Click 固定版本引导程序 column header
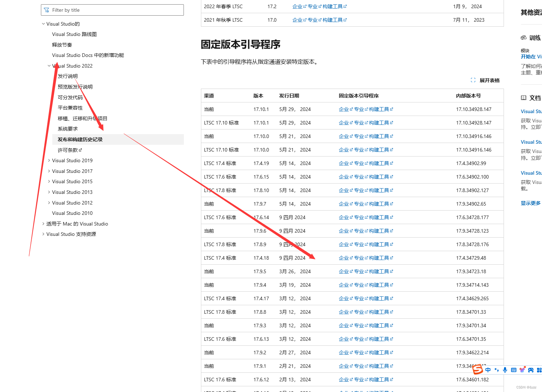The width and height of the screenshot is (542, 392). coord(359,96)
